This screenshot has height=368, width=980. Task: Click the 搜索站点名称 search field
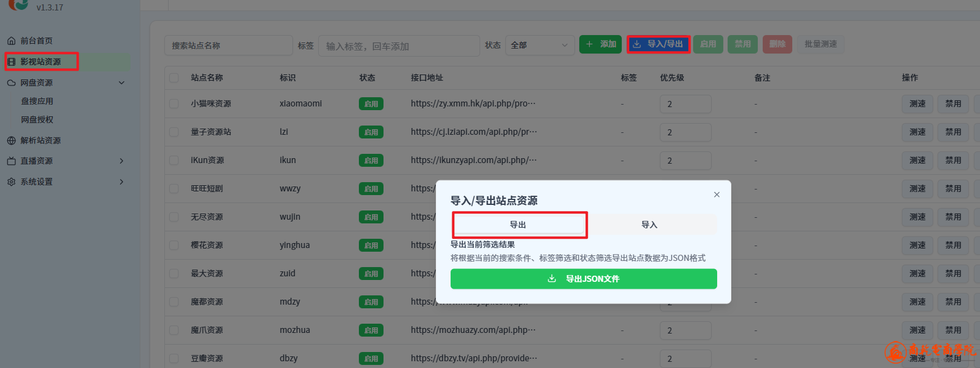228,46
